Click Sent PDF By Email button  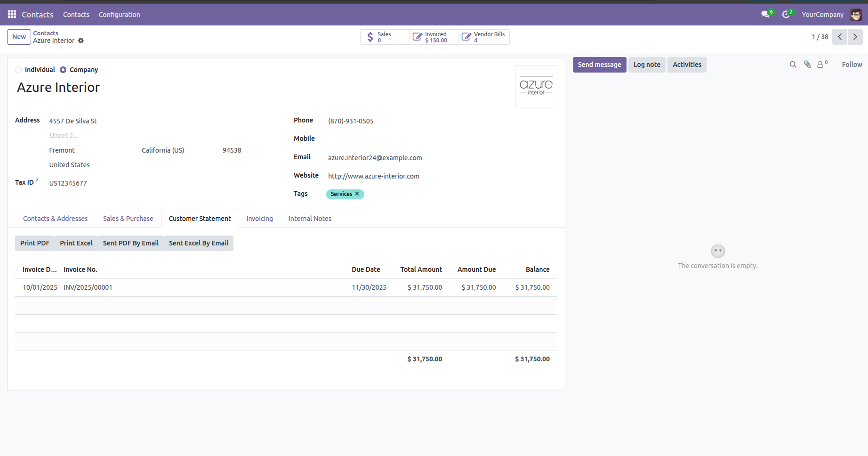131,243
